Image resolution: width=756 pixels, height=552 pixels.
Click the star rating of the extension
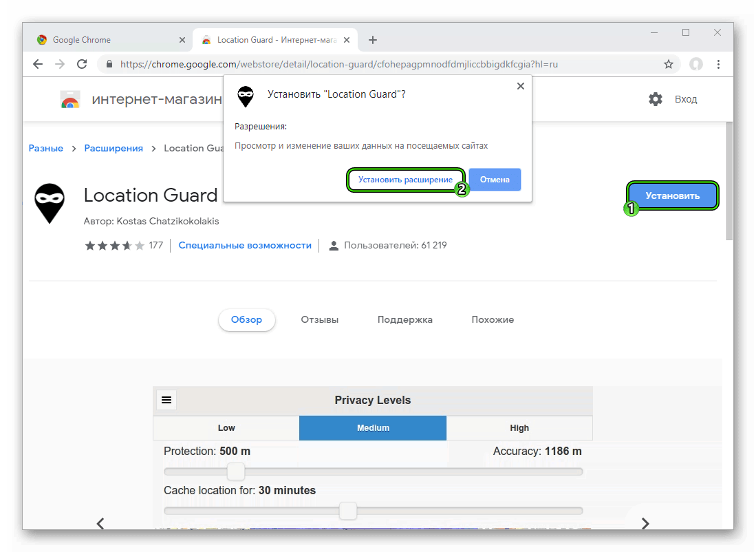(114, 246)
